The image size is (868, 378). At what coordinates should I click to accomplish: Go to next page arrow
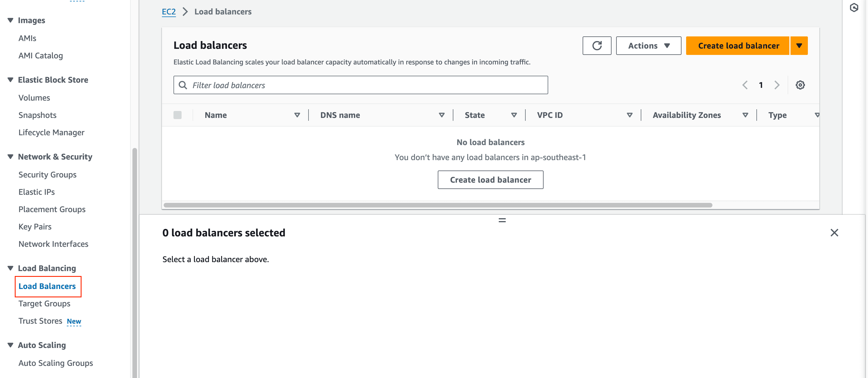(x=777, y=85)
